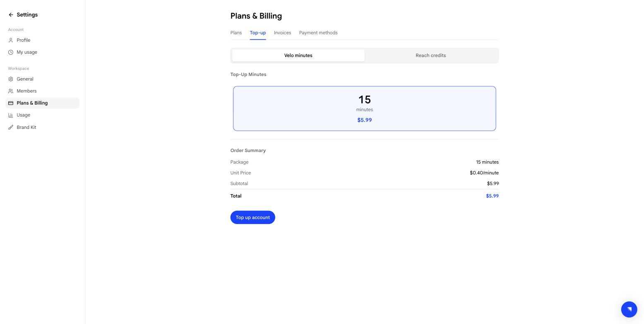Click the bold Total label

click(236, 196)
